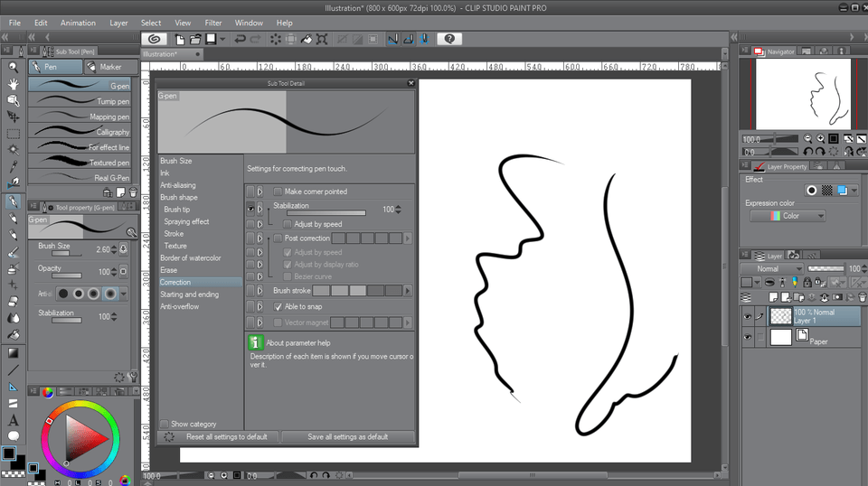Image resolution: width=868 pixels, height=486 pixels.
Task: Expand the Stabilization row arrow
Action: tap(259, 209)
